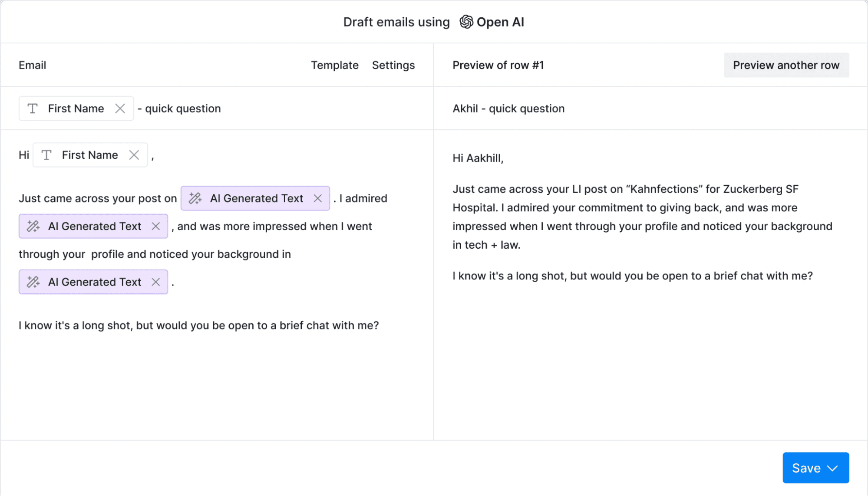
Task: Open the Template tab
Action: pyautogui.click(x=334, y=65)
